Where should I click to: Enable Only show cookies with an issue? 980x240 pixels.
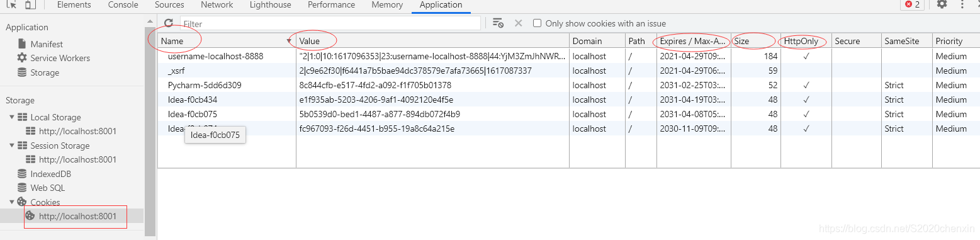point(537,23)
